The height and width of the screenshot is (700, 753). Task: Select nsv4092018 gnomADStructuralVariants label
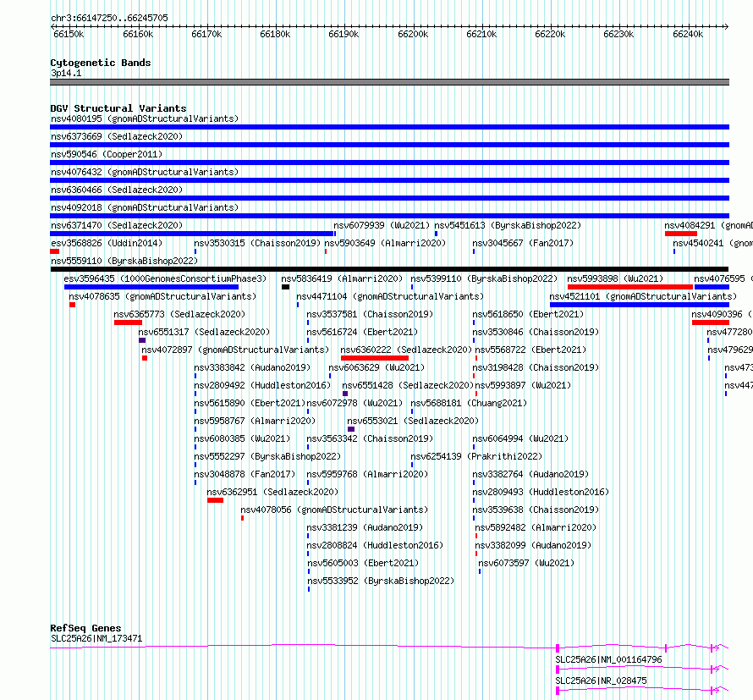(x=145, y=207)
